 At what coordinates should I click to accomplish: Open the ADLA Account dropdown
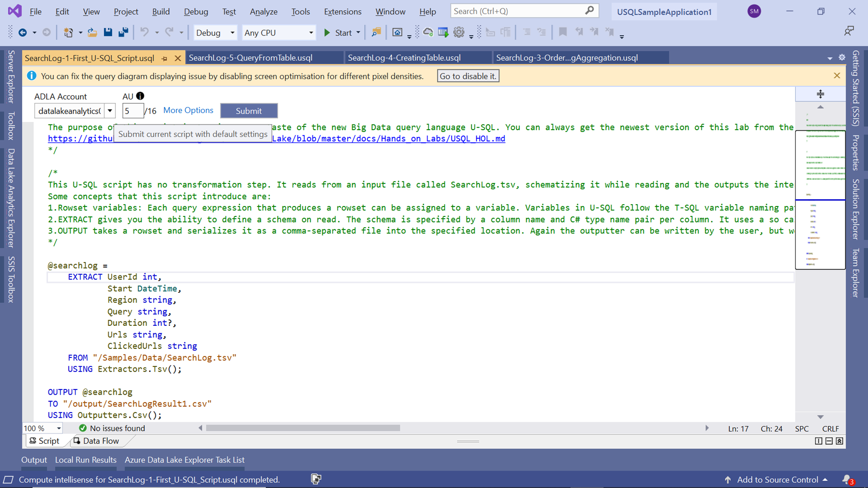pos(110,111)
